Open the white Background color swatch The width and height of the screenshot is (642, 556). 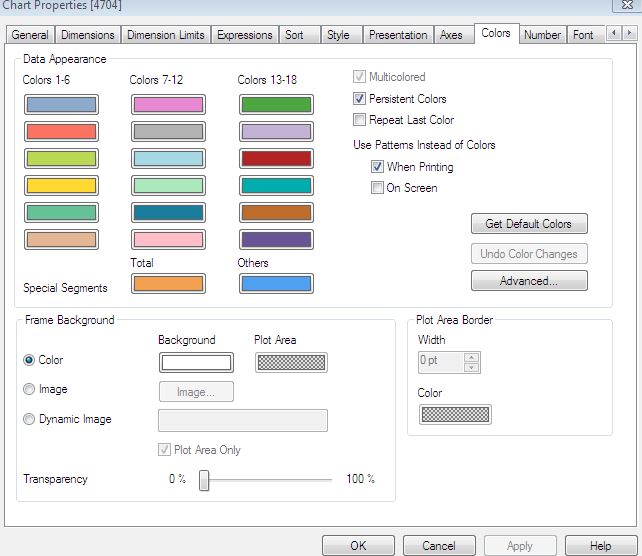click(196, 362)
